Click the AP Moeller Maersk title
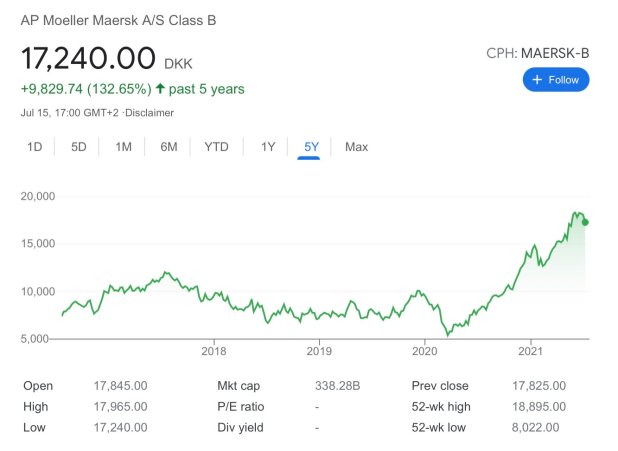Screen dimensions: 618x451 pos(118,20)
